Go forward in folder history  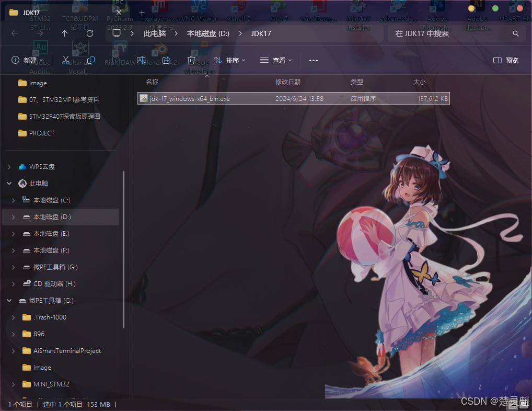[x=40, y=33]
